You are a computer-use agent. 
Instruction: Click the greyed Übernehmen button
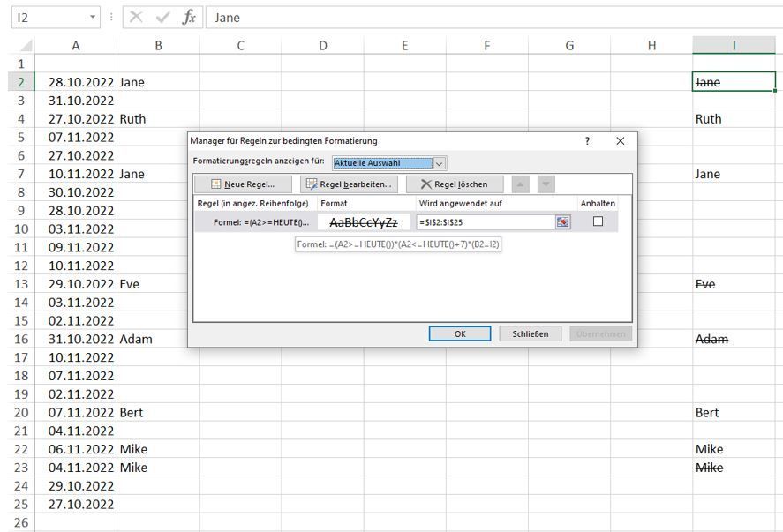click(601, 333)
